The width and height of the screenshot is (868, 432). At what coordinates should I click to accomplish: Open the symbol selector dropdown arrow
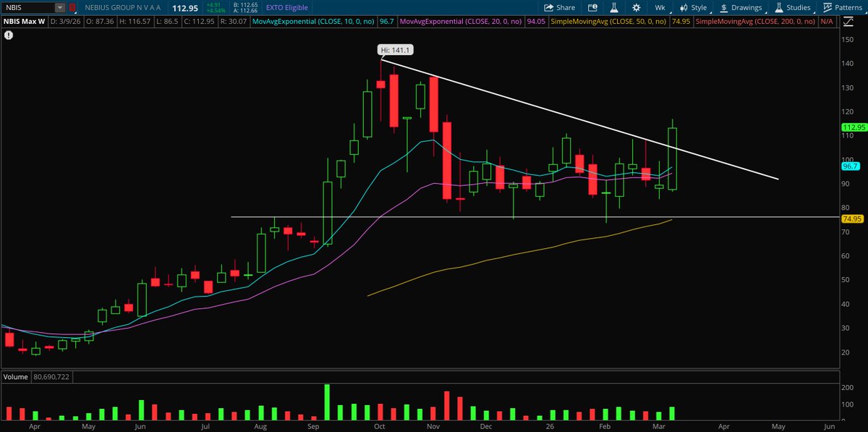point(61,8)
